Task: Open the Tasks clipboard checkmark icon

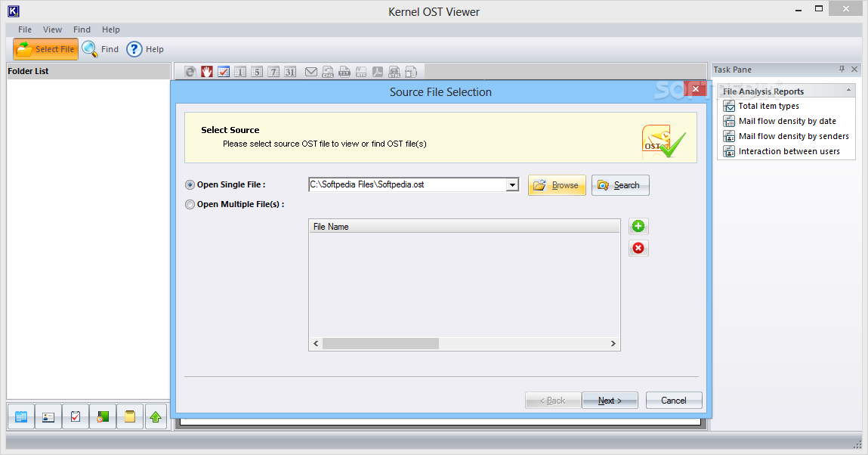Action: point(76,416)
